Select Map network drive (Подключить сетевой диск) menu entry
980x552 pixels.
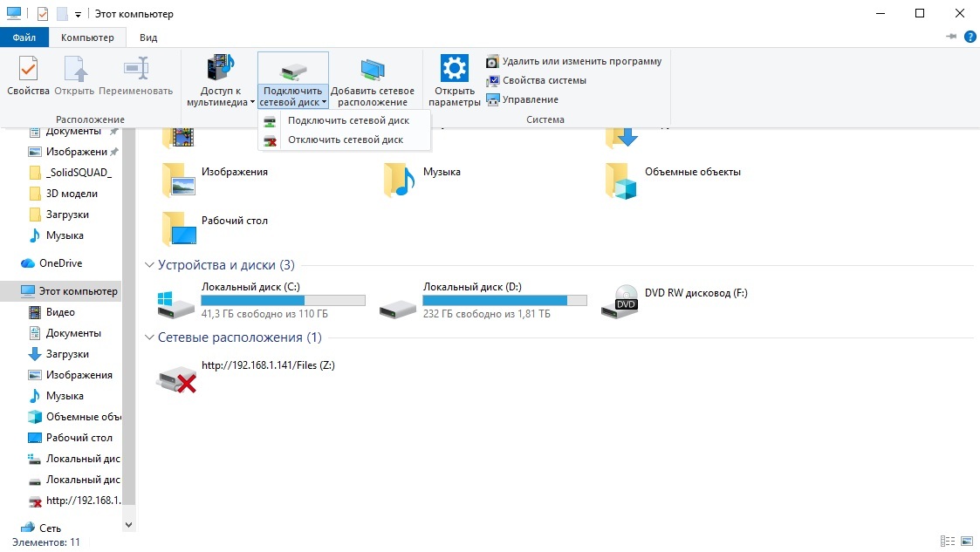347,120
